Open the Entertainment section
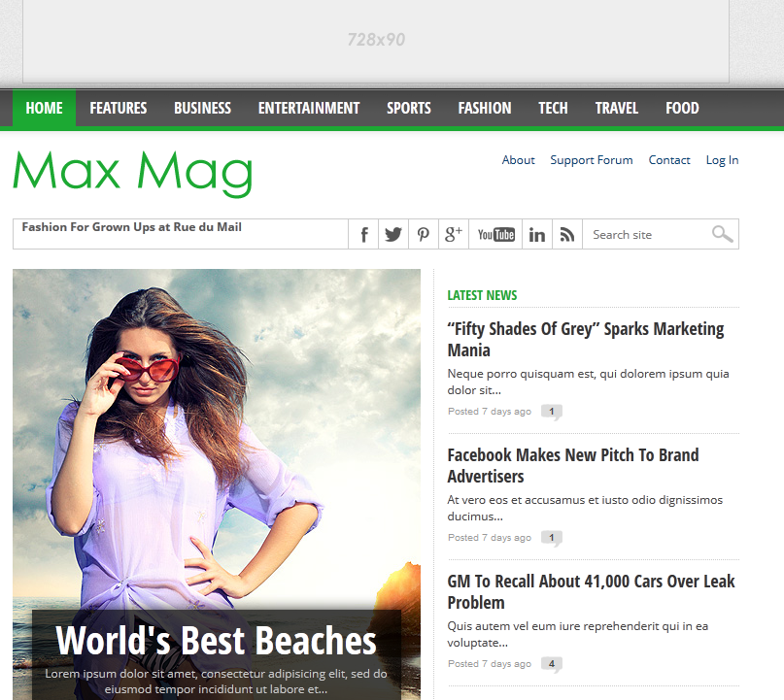 [x=309, y=108]
